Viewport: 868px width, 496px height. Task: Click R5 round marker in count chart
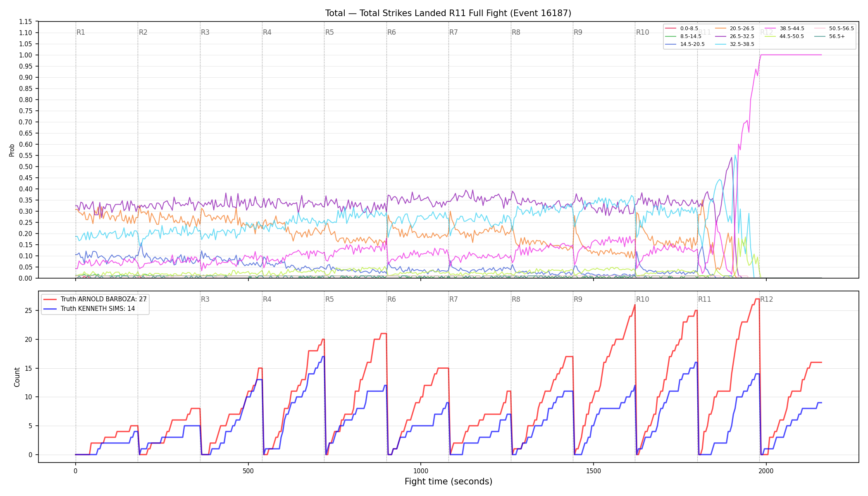click(x=329, y=299)
